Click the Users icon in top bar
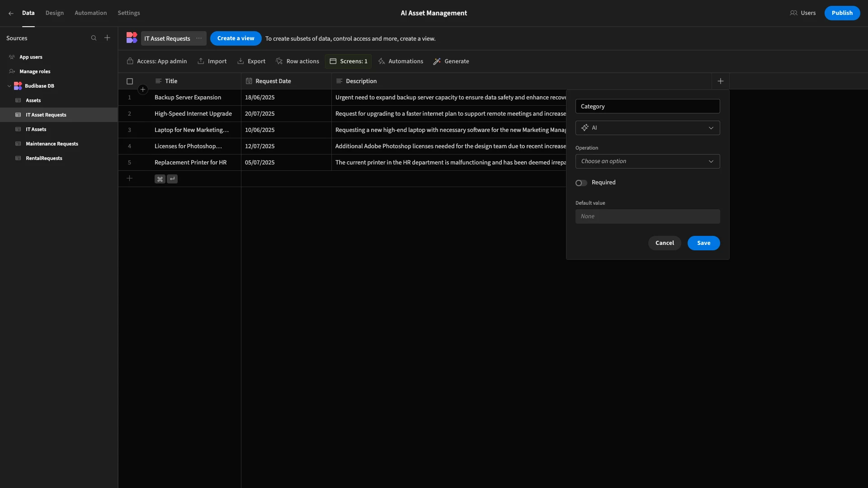Screen dimensions: 868x488 coord(793,13)
